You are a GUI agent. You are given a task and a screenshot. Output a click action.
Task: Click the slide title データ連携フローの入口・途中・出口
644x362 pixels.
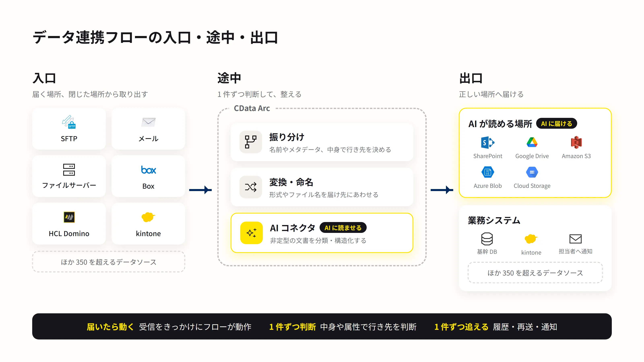tap(155, 37)
